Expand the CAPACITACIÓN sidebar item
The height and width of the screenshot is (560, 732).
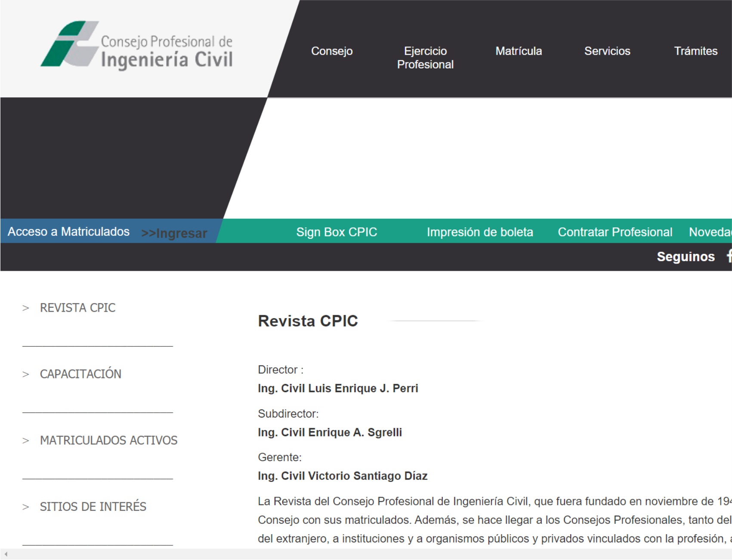[80, 374]
